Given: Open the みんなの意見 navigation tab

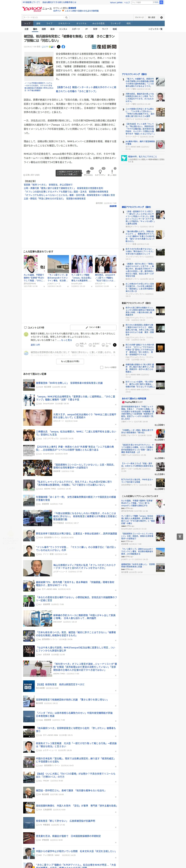Looking at the screenshot, I should pos(99,24).
